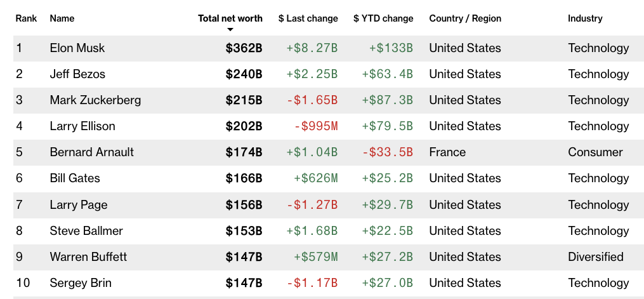Click France in Bernard Arnault's row

click(x=447, y=152)
